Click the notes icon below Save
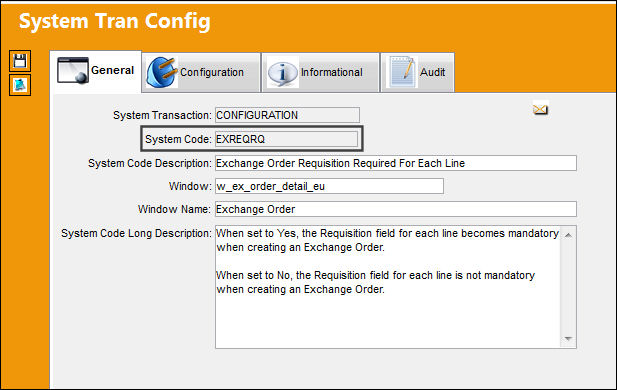The height and width of the screenshot is (390, 617). (20, 85)
